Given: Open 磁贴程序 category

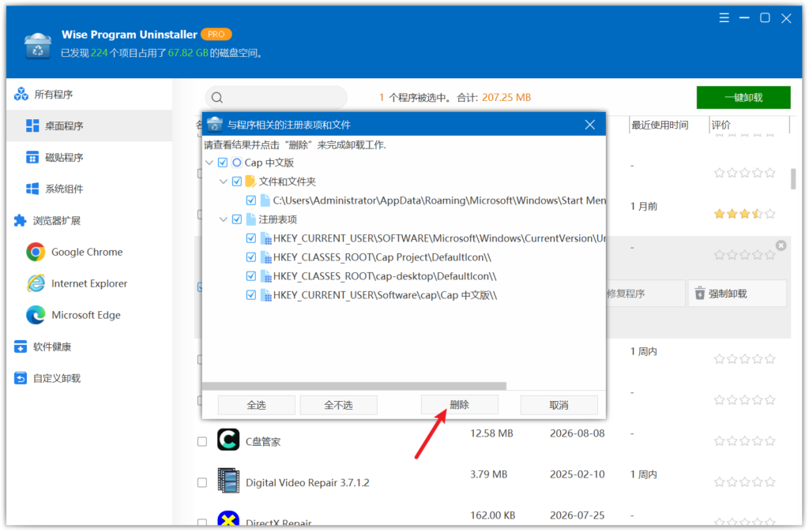Looking at the screenshot, I should point(89,157).
